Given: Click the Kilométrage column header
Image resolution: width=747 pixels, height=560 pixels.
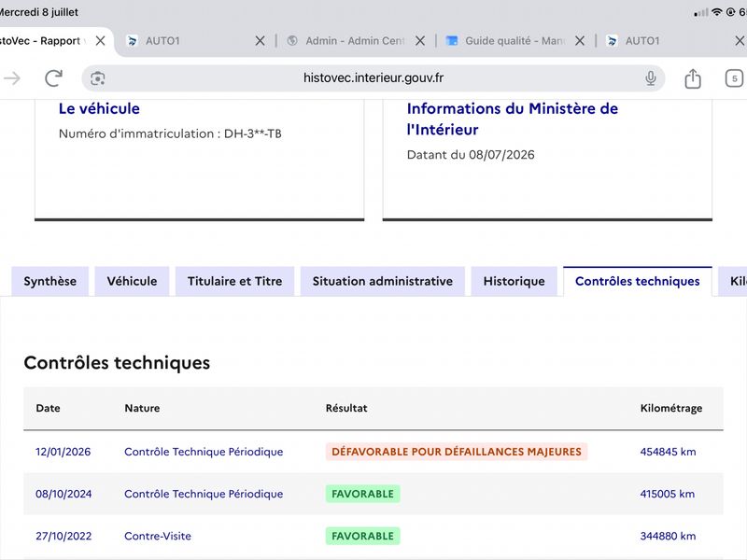Looking at the screenshot, I should pos(670,408).
